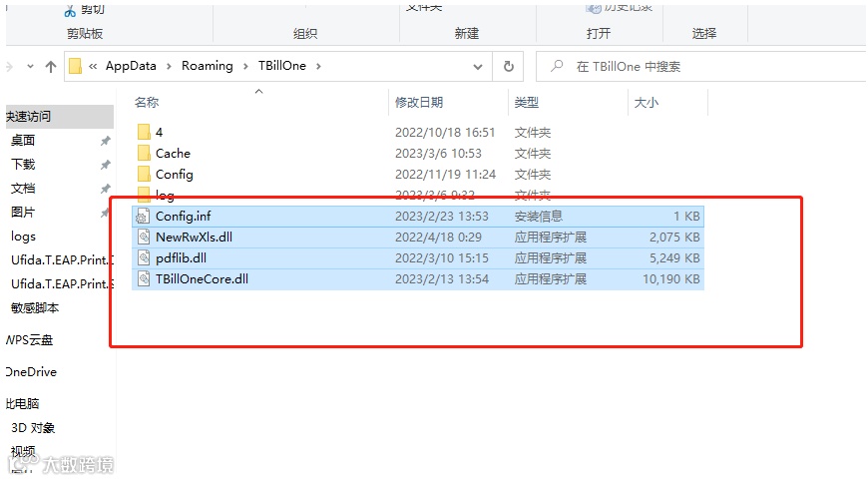868x481 pixels.
Task: Open 3D 对象 under this PC
Action: (x=33, y=428)
